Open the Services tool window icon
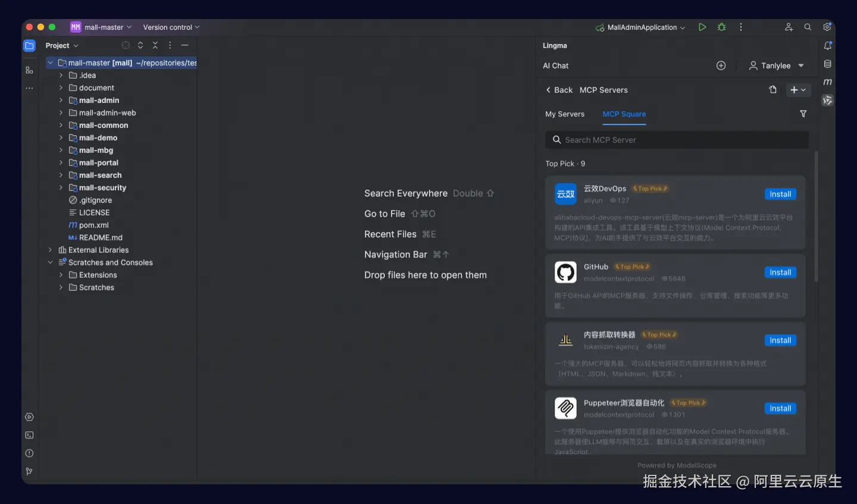This screenshot has height=504, width=857. (29, 417)
